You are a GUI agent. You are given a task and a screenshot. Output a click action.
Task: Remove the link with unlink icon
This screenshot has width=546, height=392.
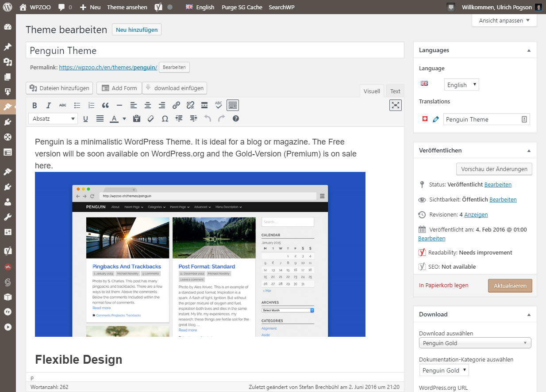click(190, 105)
